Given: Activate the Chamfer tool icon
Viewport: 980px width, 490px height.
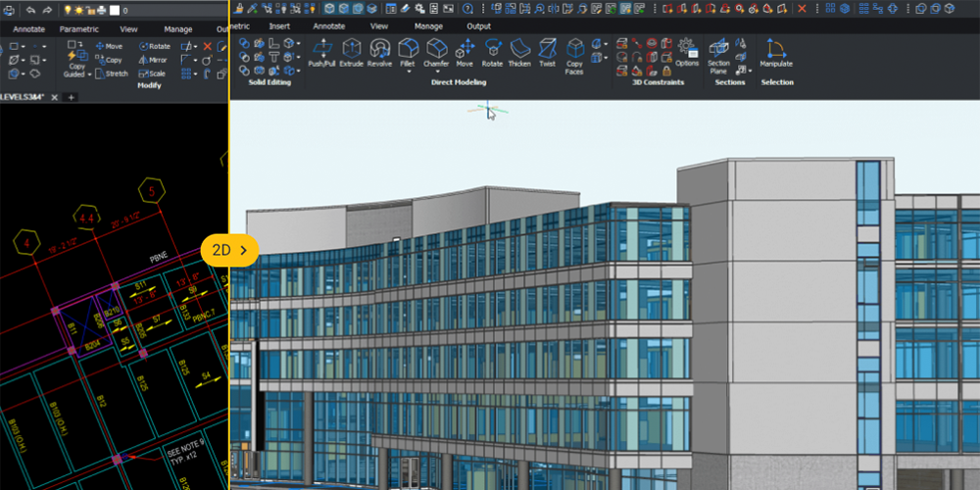Looking at the screenshot, I should coord(436,48).
